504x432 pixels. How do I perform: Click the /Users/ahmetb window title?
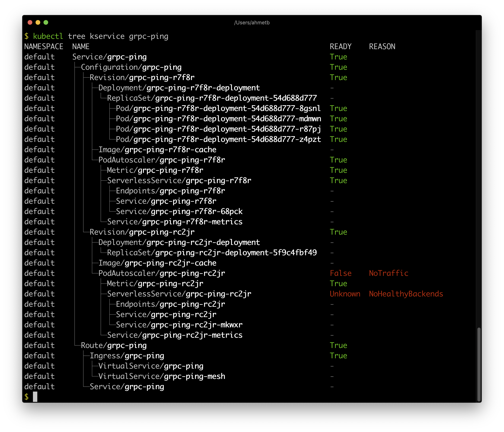pos(252,23)
